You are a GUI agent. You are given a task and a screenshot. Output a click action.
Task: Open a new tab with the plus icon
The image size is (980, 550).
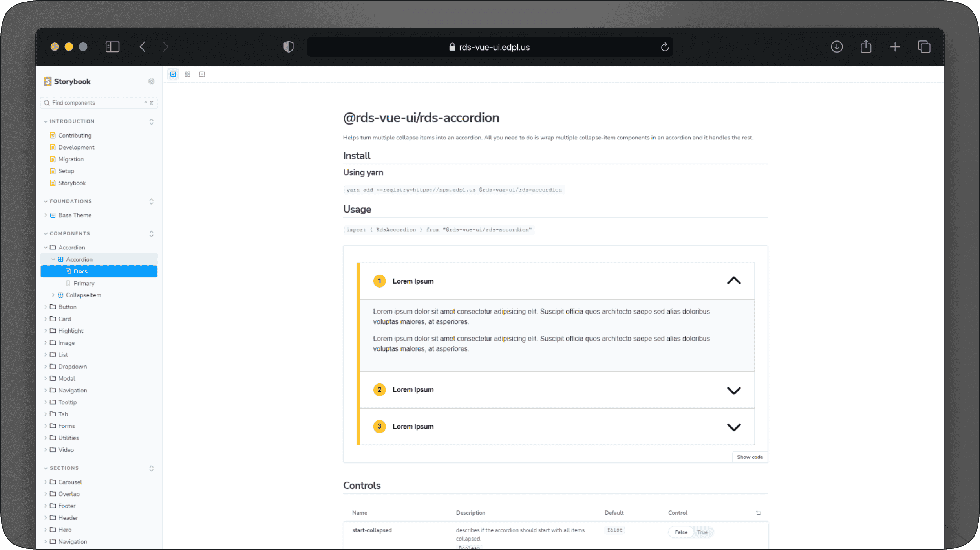(895, 47)
